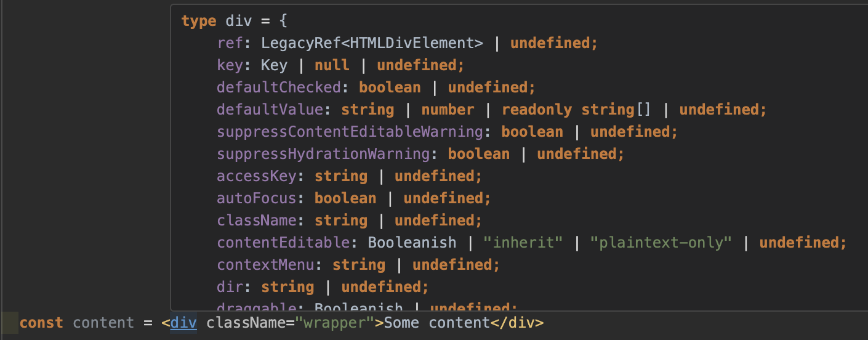Image resolution: width=868 pixels, height=340 pixels.
Task: Click the closing div tag
Action: 517,323
